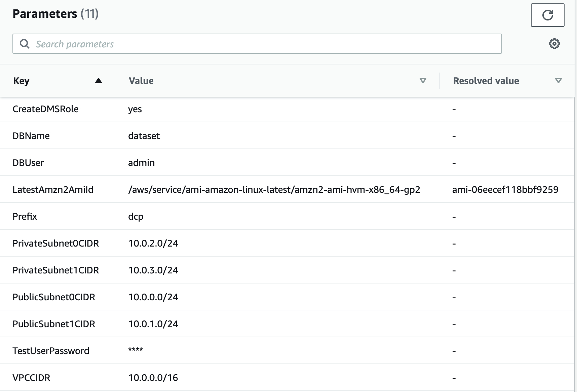Viewport: 577px width, 392px height.
Task: Select the DBUser key
Action: click(28, 163)
